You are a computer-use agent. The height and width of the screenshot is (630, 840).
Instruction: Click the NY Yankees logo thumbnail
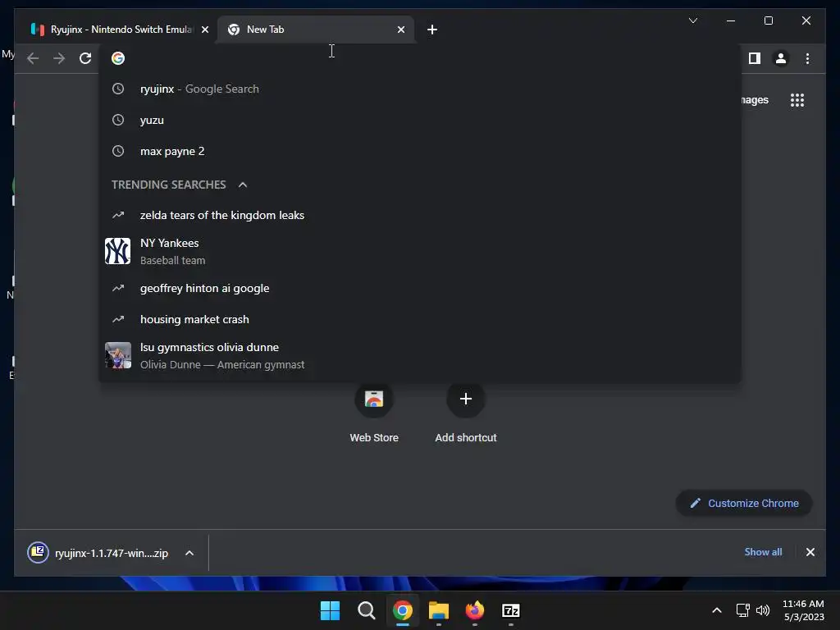pos(118,251)
